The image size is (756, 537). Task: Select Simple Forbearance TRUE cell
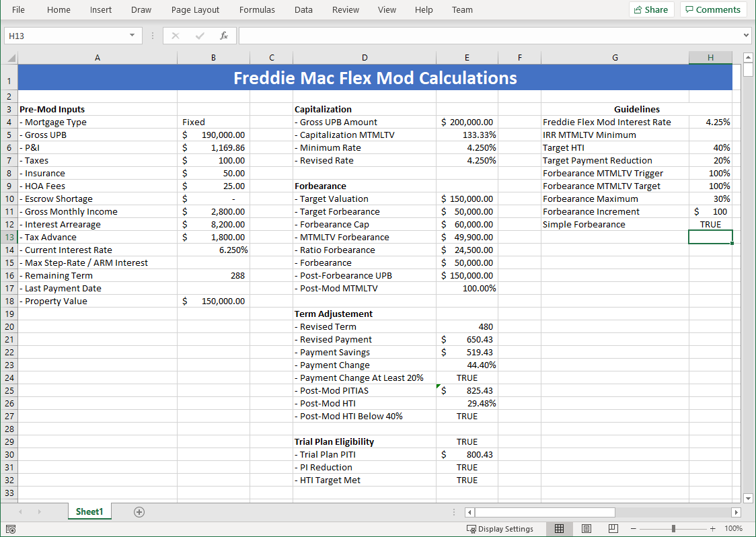click(710, 224)
